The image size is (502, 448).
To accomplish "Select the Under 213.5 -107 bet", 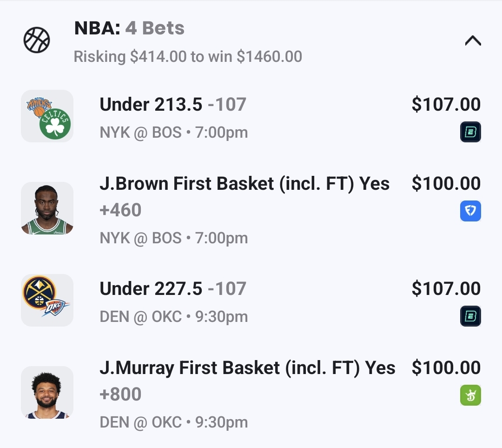I will [172, 105].
